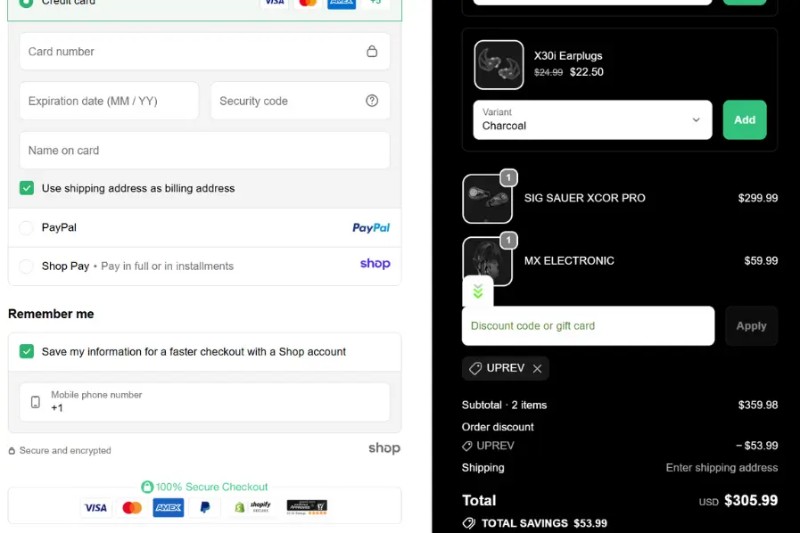The image size is (800, 533).
Task: Select the PayPal payment radio option
Action: (x=26, y=227)
